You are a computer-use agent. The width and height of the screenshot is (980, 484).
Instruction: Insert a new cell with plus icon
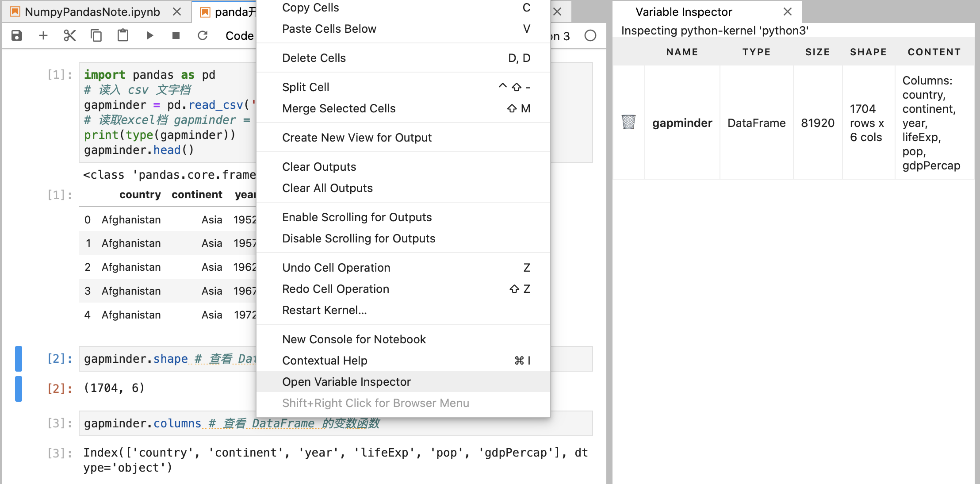pyautogui.click(x=43, y=35)
